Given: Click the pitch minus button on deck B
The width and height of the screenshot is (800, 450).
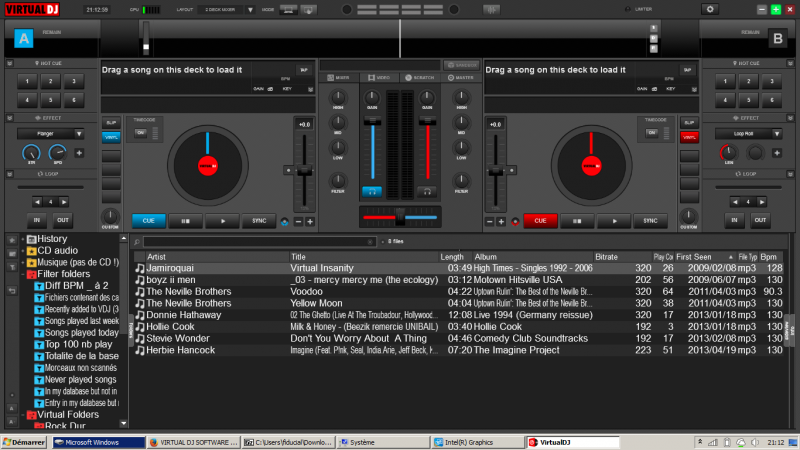Looking at the screenshot, I should pyautogui.click(x=490, y=221).
